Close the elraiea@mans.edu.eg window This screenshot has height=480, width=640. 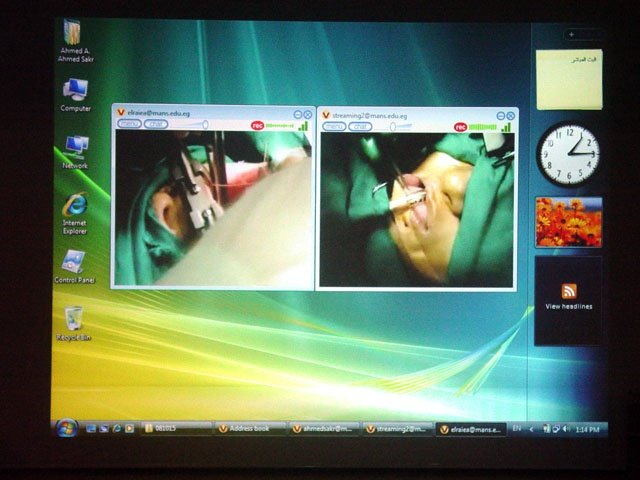308,115
